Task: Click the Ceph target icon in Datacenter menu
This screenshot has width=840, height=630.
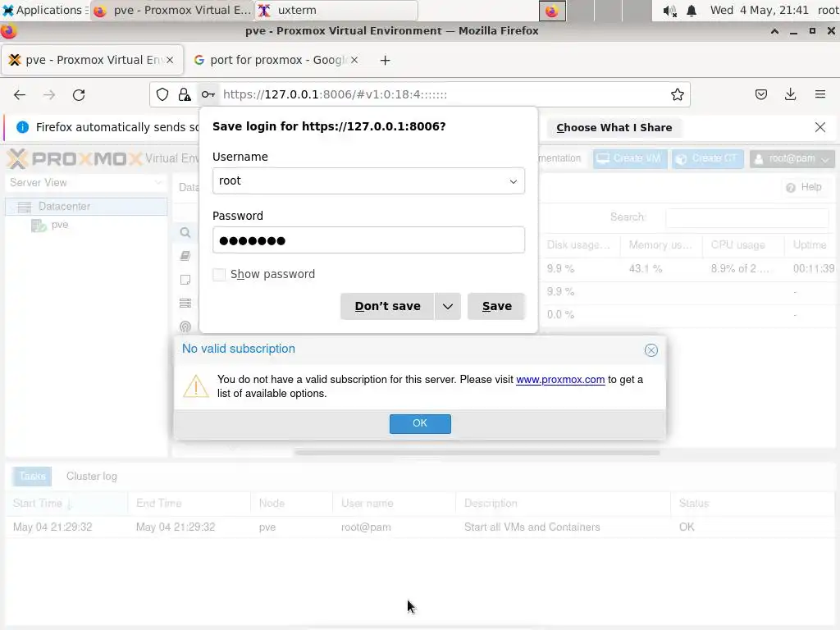Action: pyautogui.click(x=185, y=326)
